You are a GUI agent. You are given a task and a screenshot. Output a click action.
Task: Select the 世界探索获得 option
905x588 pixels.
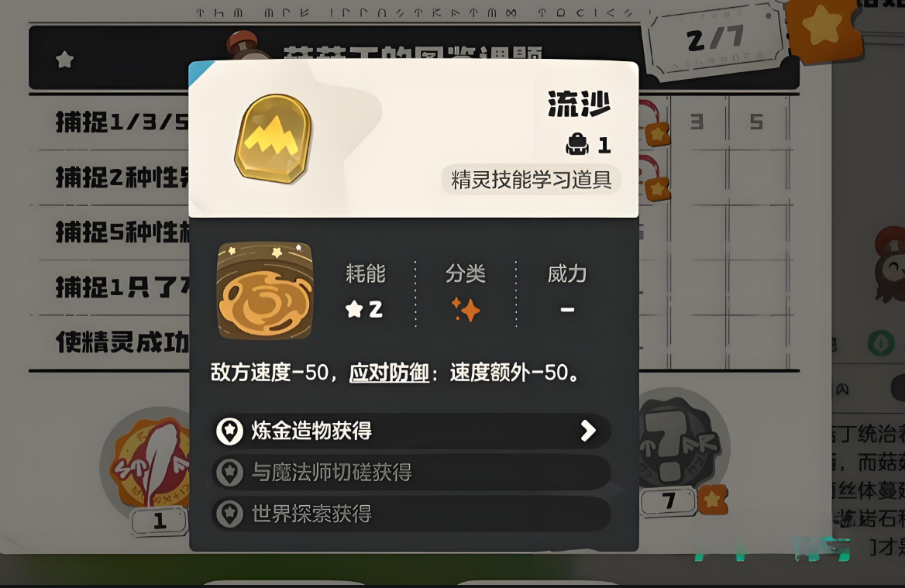[411, 514]
